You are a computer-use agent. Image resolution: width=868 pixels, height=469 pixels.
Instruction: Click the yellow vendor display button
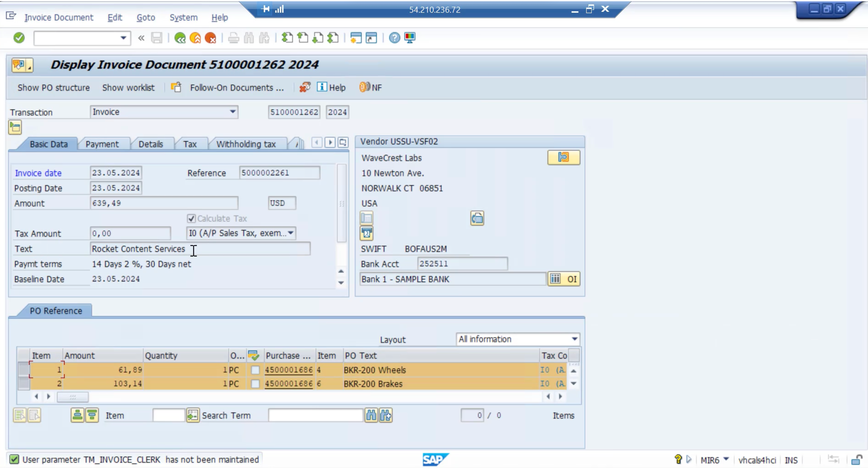point(563,157)
